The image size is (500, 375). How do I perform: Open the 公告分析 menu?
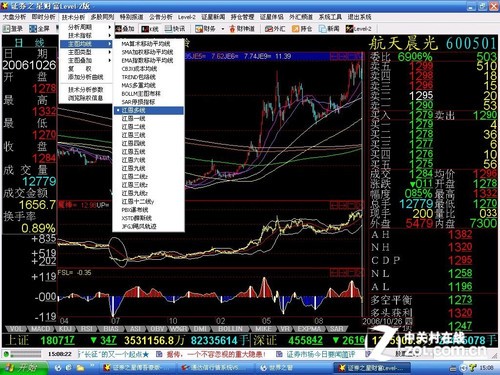[x=161, y=17]
